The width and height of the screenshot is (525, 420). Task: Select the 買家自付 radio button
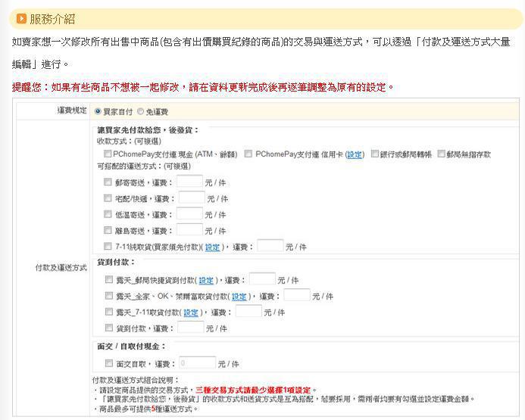pyautogui.click(x=98, y=111)
